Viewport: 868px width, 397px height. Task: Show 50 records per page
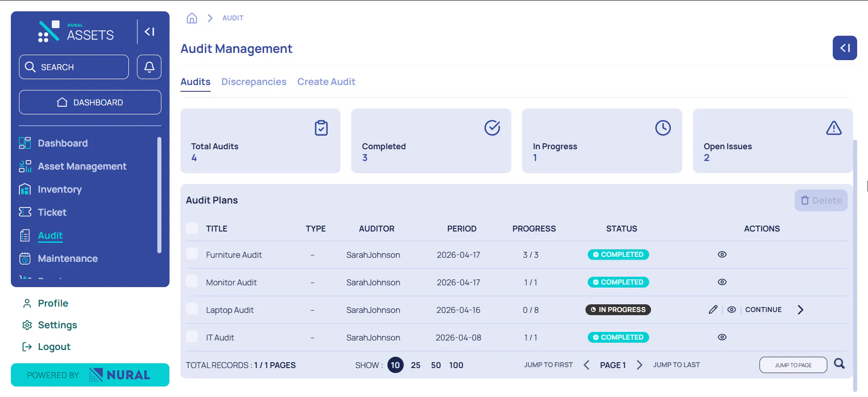tap(436, 365)
